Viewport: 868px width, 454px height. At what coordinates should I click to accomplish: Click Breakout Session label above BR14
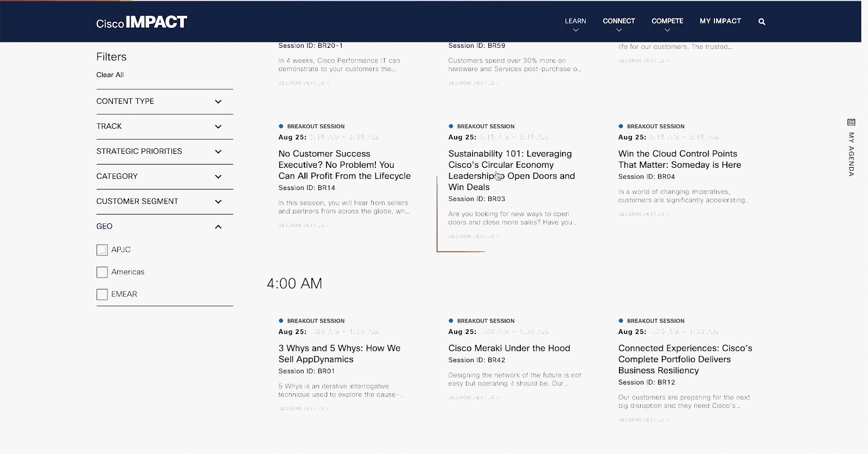tap(316, 127)
